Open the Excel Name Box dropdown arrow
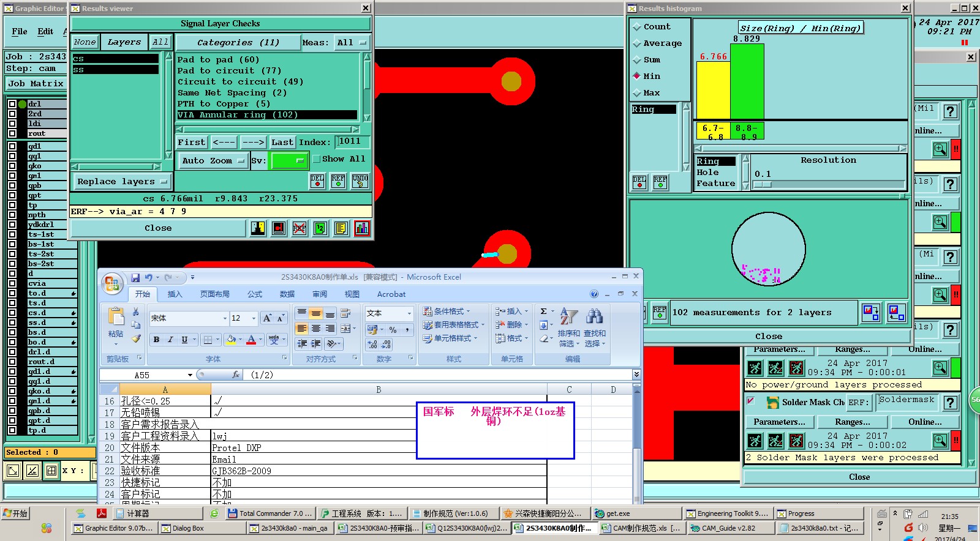The image size is (980, 541). point(190,375)
